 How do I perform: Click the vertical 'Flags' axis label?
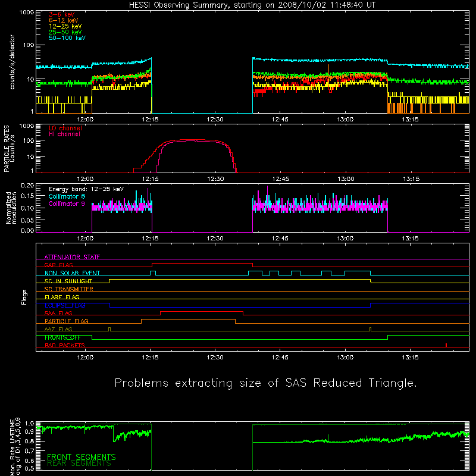click(24, 297)
